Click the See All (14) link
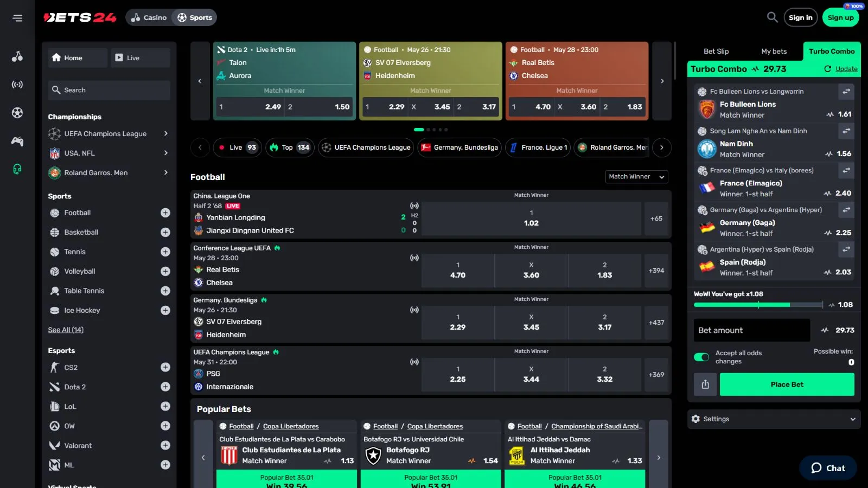Screen dimensions: 868x488 (66, 330)
